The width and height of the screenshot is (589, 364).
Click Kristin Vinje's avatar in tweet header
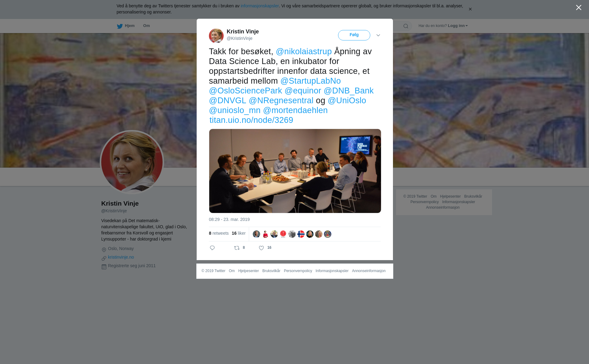(216, 36)
